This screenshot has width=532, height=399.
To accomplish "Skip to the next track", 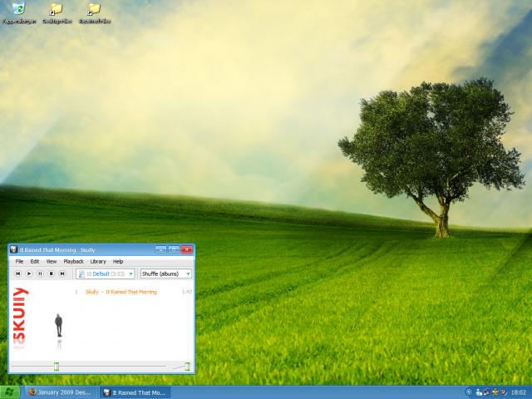I will [62, 273].
